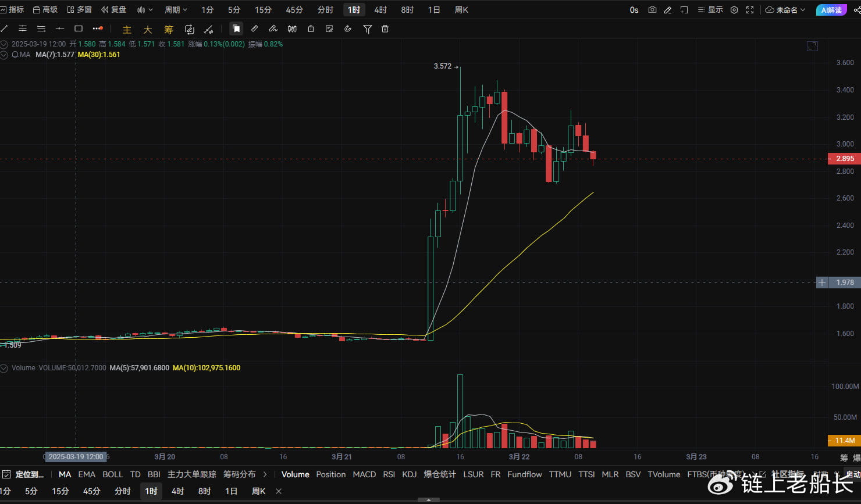Expand the main chart pane

click(x=812, y=46)
